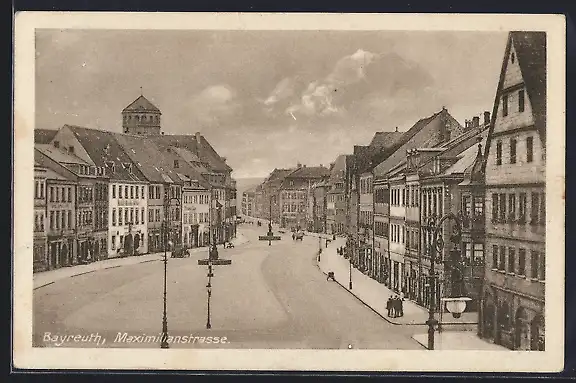Click the vehicle in the distant street

[298, 236]
